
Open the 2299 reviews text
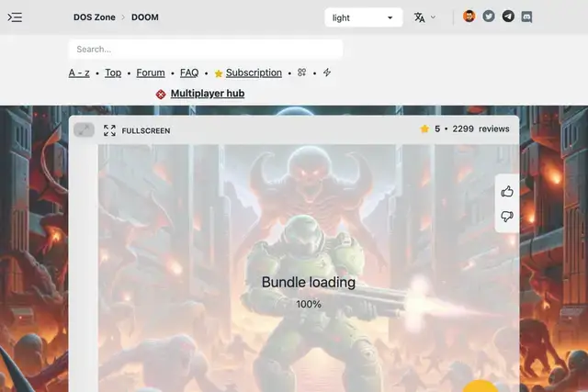[481, 129]
